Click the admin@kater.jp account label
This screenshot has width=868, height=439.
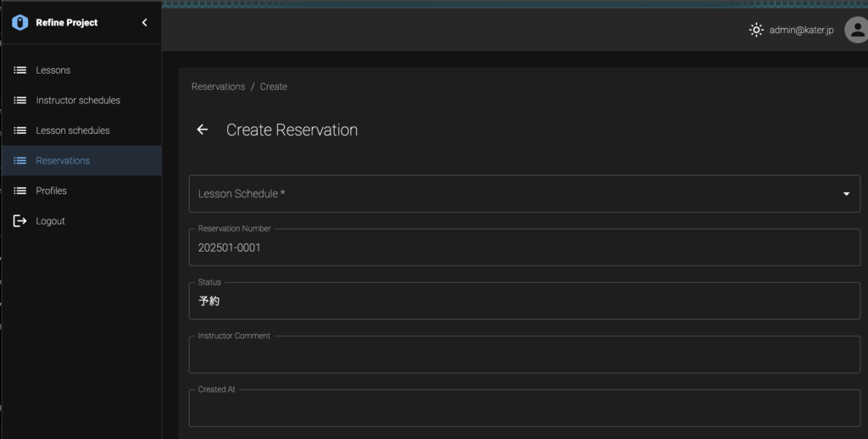coord(801,31)
